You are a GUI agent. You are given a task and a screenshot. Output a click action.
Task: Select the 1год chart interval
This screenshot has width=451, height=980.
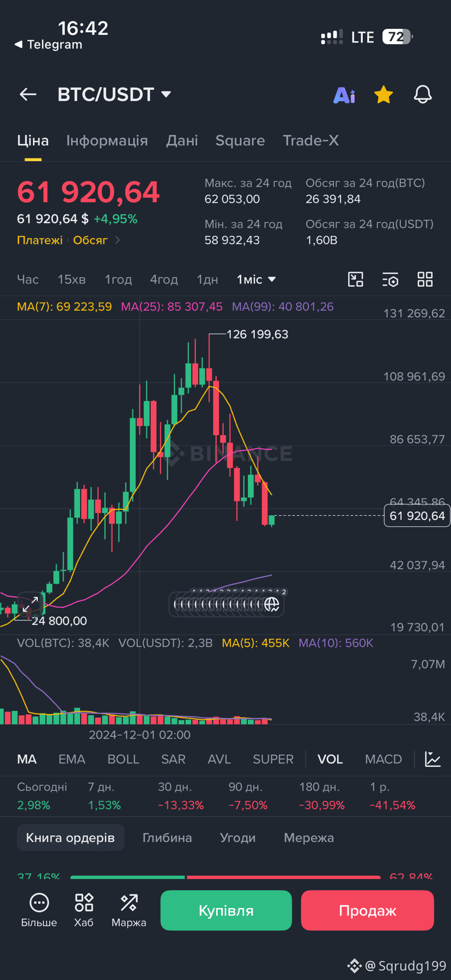[x=118, y=280]
